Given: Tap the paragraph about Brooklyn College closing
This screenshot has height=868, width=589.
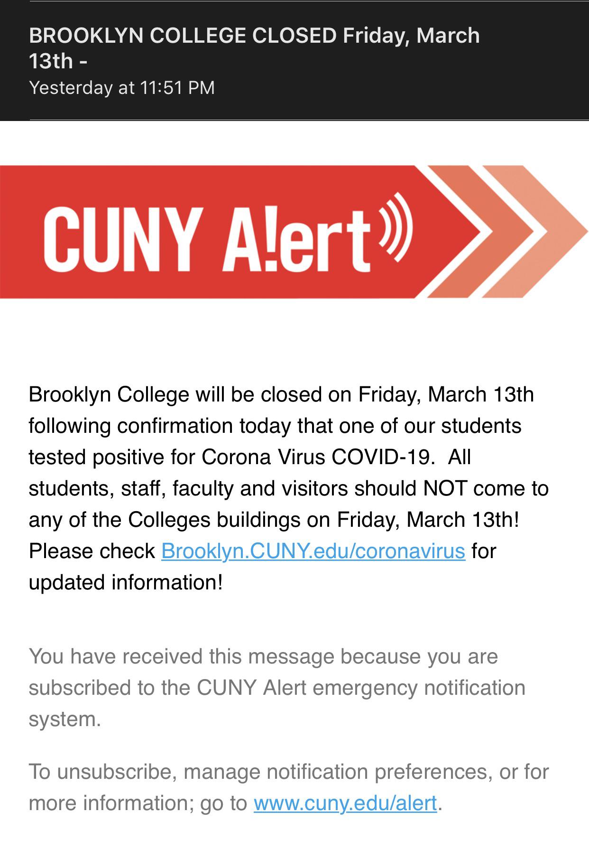Looking at the screenshot, I should (288, 488).
